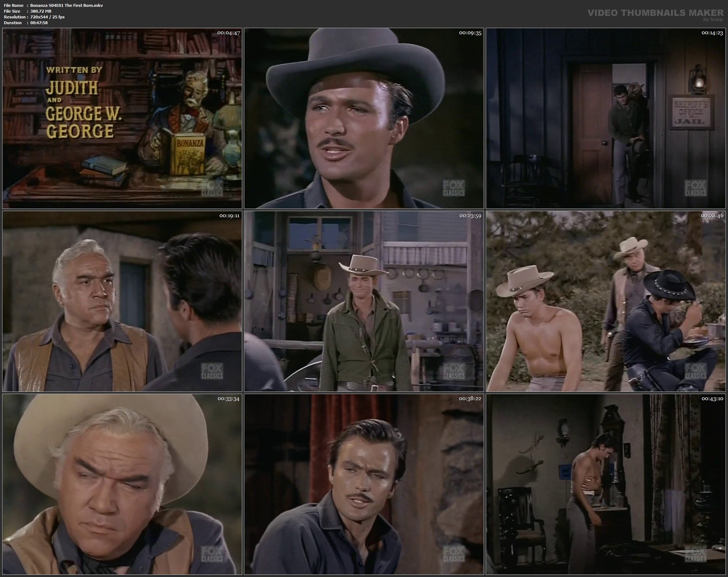Select the 00:09:35 thumbnail

pos(364,118)
